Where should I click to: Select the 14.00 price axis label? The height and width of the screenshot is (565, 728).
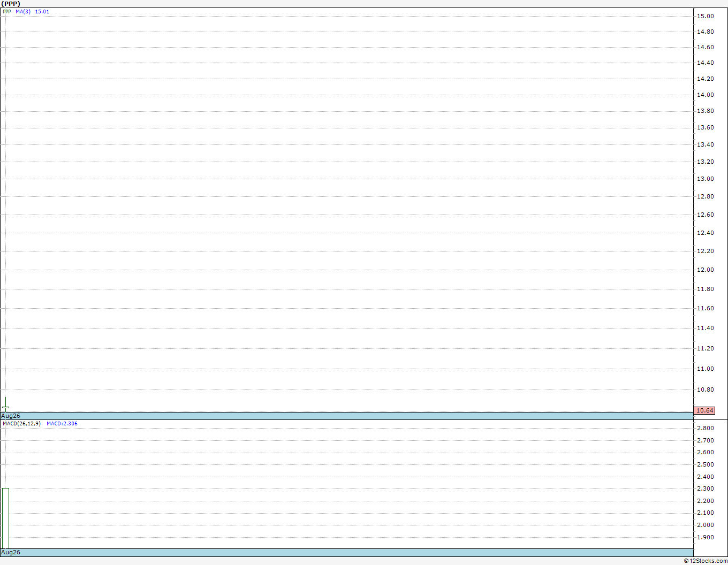pyautogui.click(x=705, y=95)
